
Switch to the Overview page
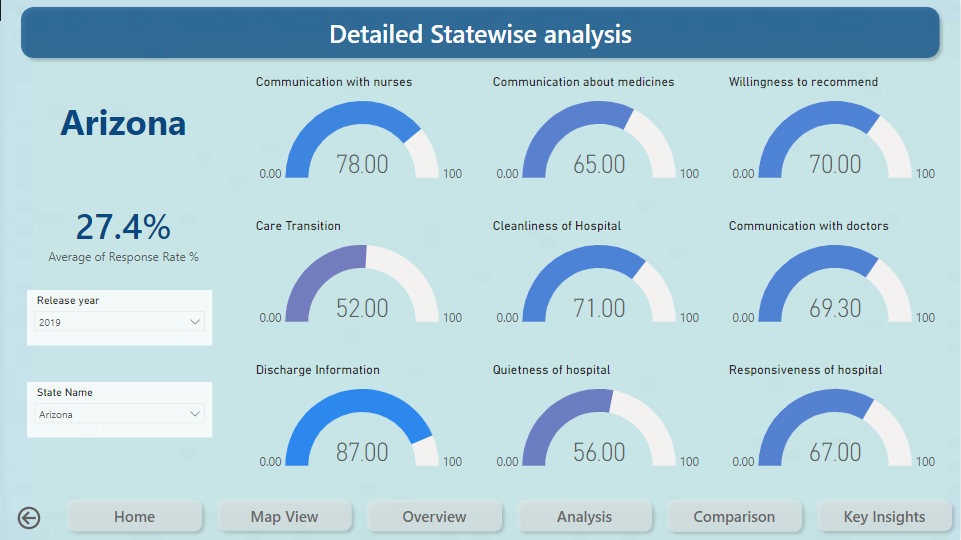435,516
